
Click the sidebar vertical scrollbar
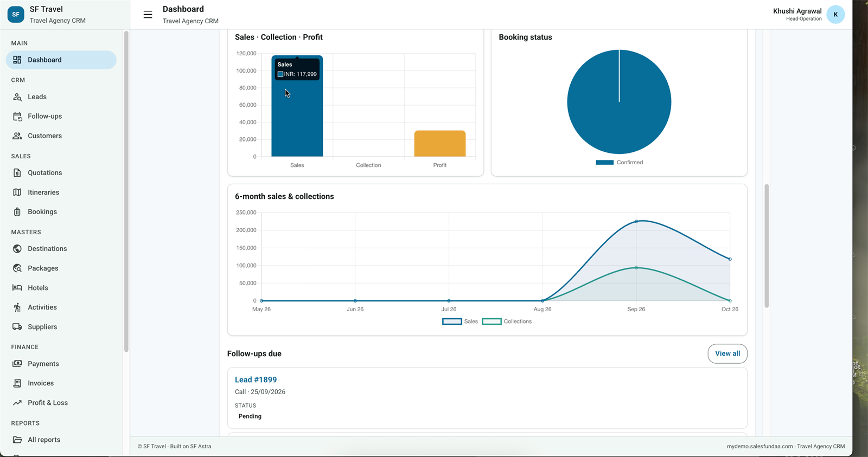pos(126,191)
